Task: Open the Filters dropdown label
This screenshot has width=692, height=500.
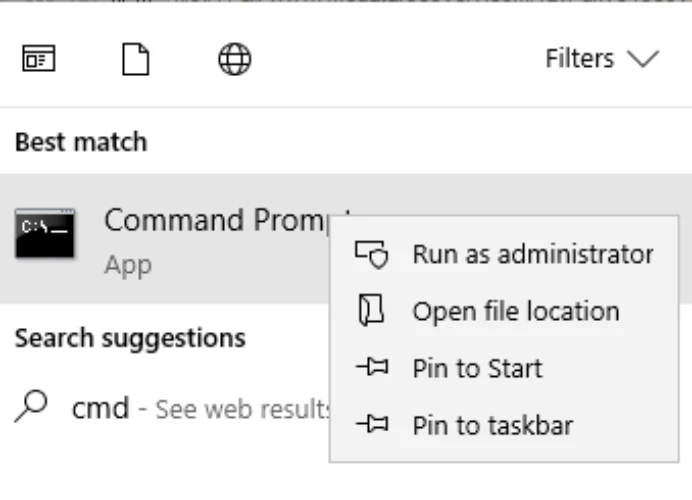Action: tap(579, 59)
